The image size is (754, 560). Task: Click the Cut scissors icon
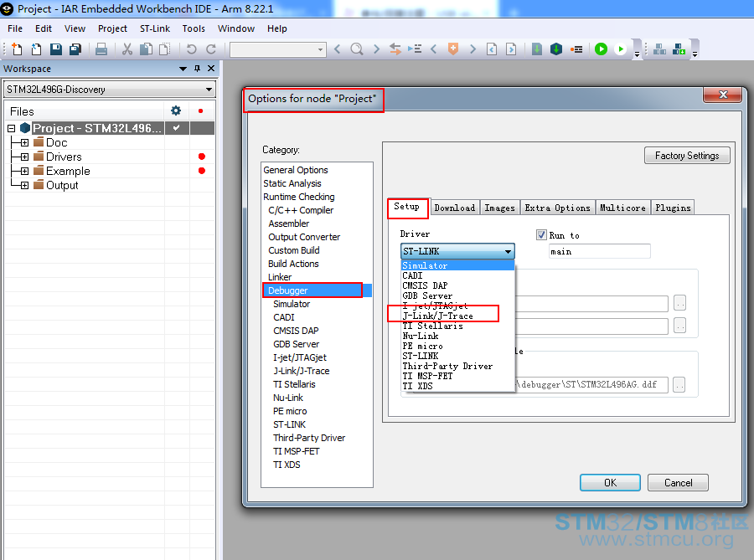(127, 49)
